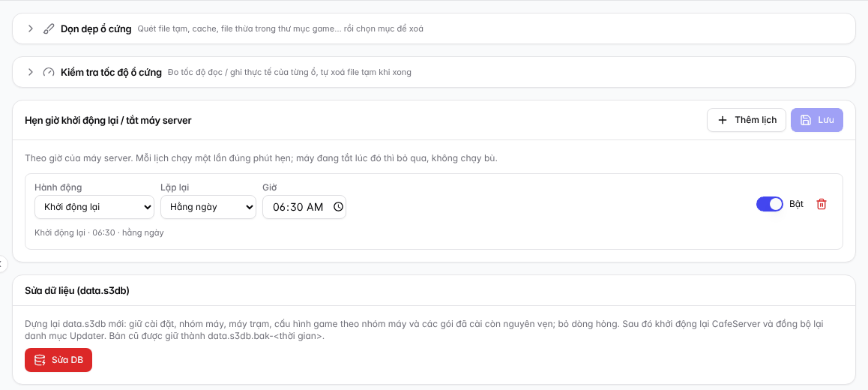This screenshot has height=390, width=868.
Task: Click the brush icon beside Dọn dẹp ổ cứng
Action: pos(49,28)
